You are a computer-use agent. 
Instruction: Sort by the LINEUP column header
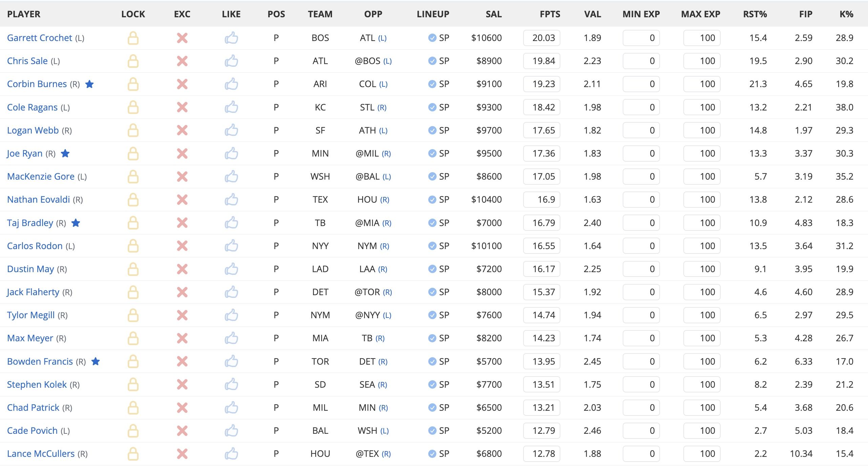coord(433,14)
